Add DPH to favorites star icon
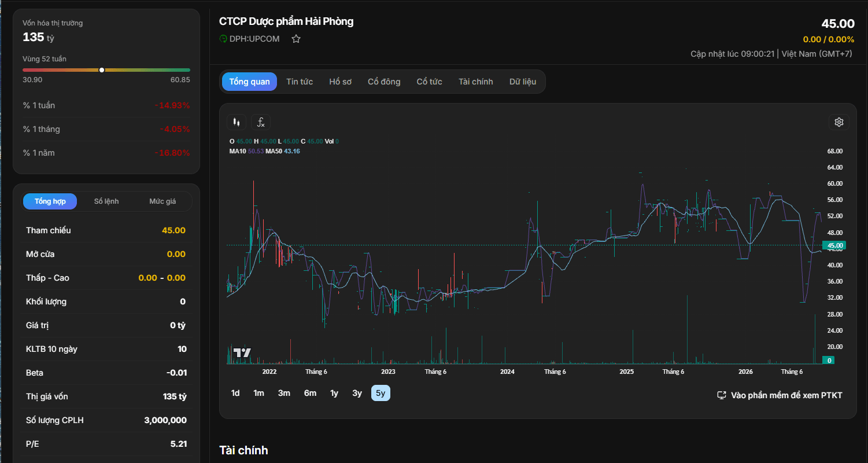Image resolution: width=868 pixels, height=463 pixels. (x=296, y=39)
